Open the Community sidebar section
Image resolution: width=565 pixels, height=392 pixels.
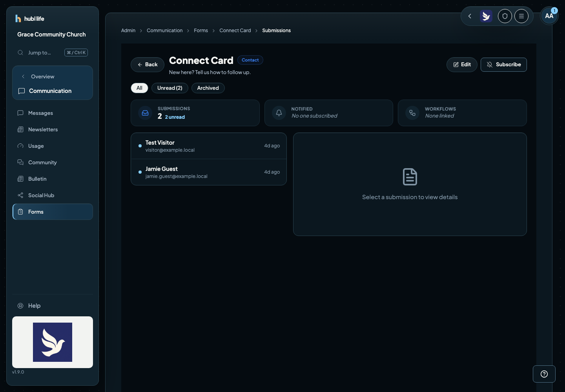coord(53,162)
